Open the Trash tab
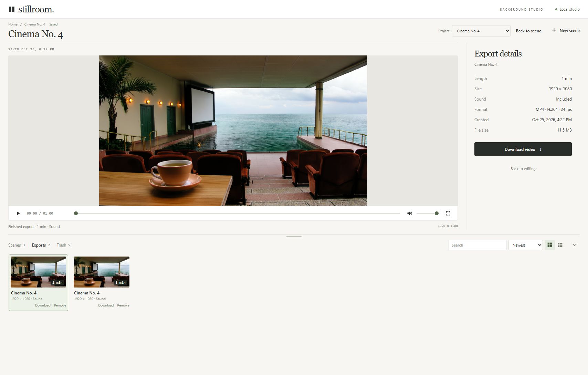The width and height of the screenshot is (588, 375). coord(64,245)
